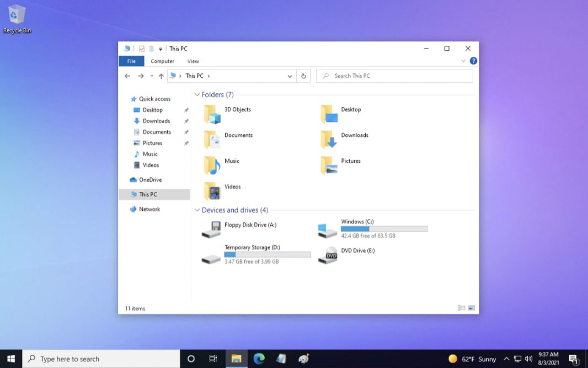Collapse the Folders (7) section
The image size is (588, 368).
pos(197,95)
